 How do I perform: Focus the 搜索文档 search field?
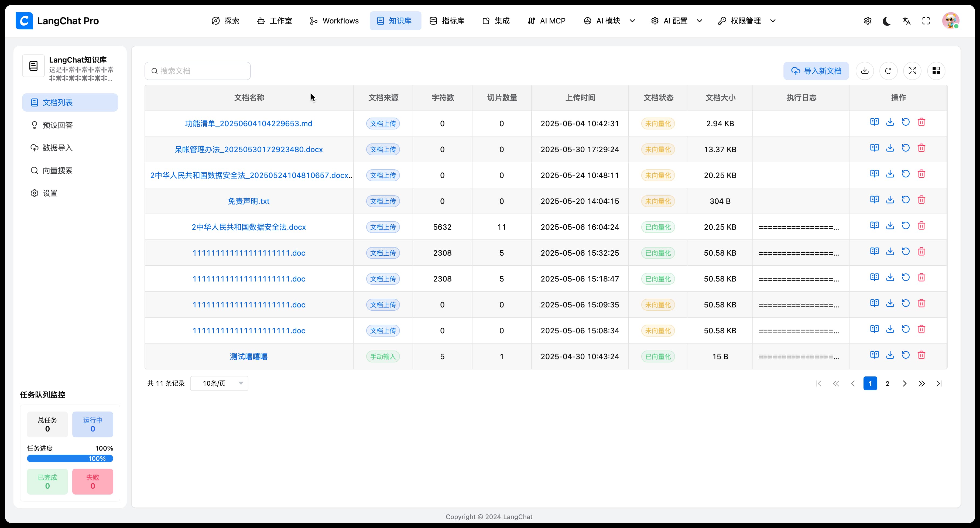tap(197, 71)
